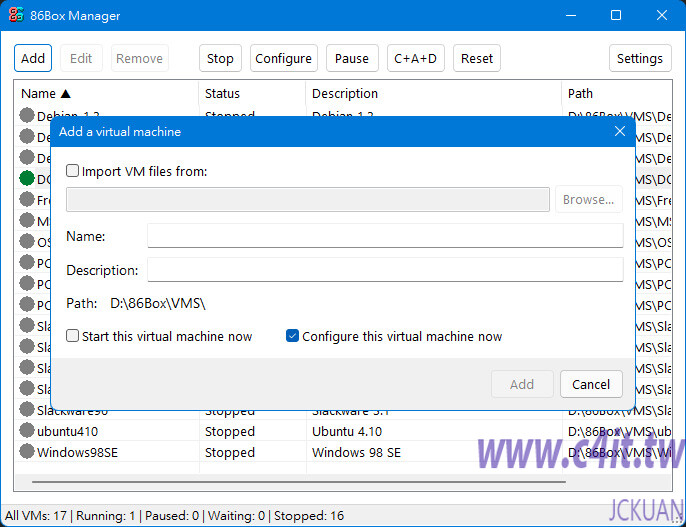The height and width of the screenshot is (527, 686).
Task: Select the Windows98SE row
Action: (x=343, y=452)
